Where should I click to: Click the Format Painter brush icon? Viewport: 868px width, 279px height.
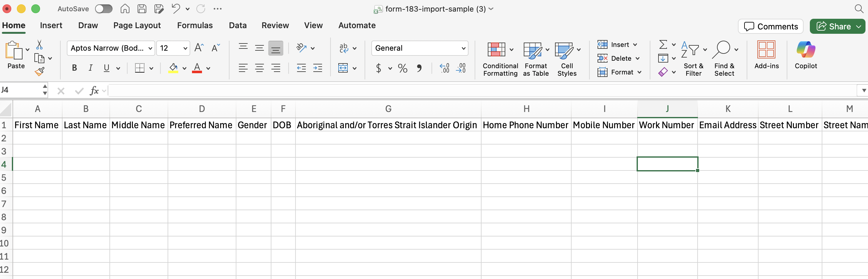(39, 71)
